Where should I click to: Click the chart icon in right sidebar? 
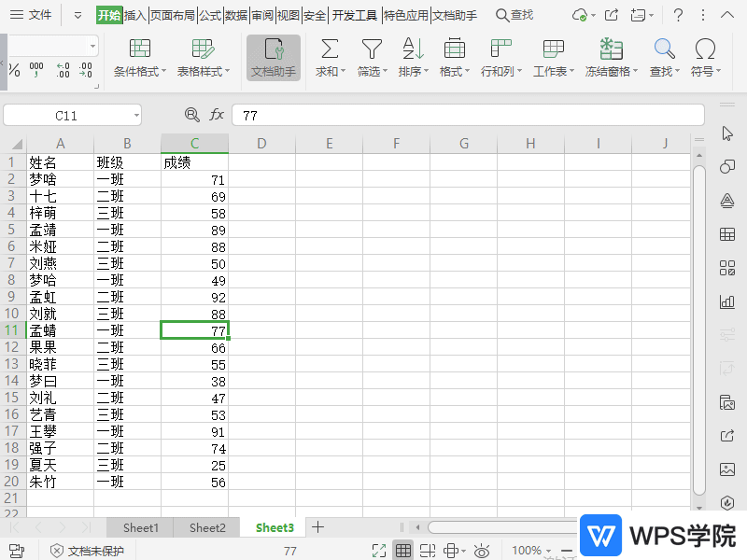click(727, 301)
